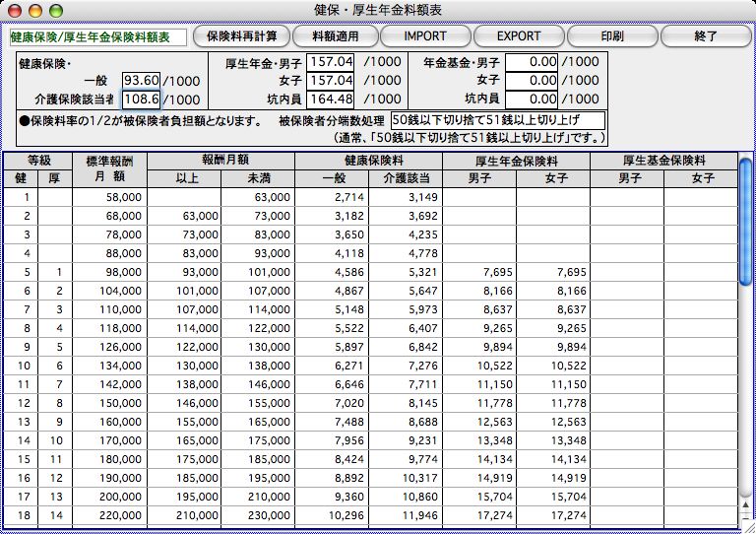Click the 介護該当 sub-header
This screenshot has width=756, height=534.
pos(406,178)
